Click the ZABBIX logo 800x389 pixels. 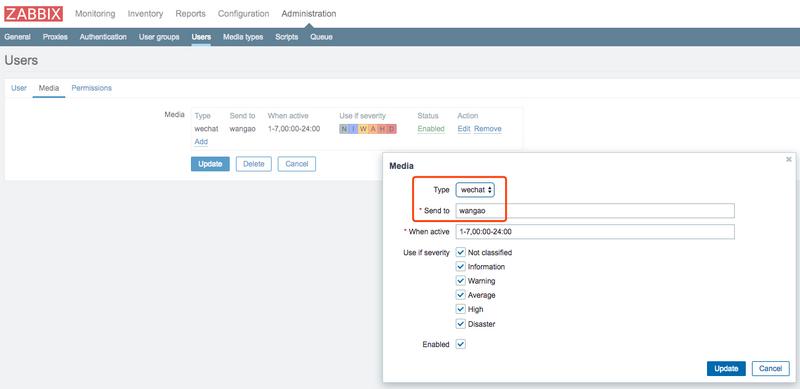[x=34, y=14]
